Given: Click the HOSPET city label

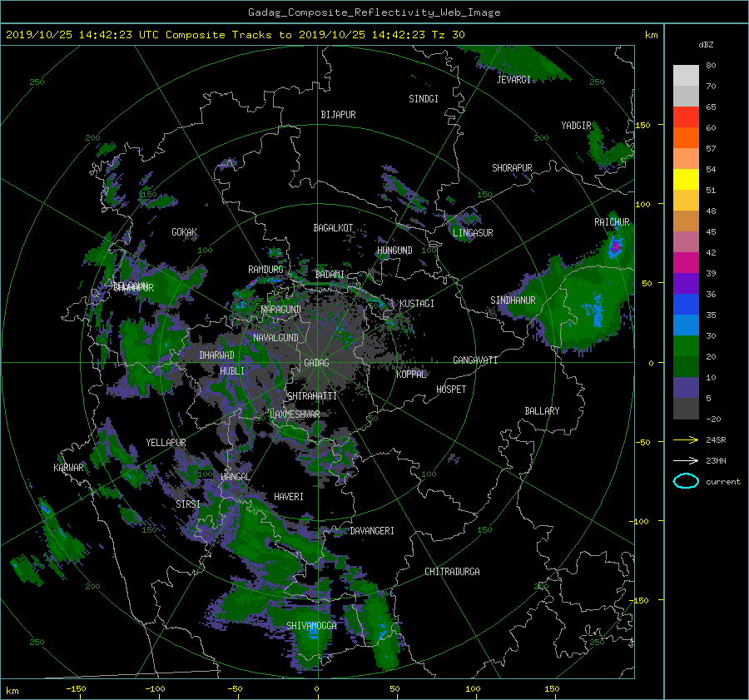Looking at the screenshot, I should click(451, 390).
